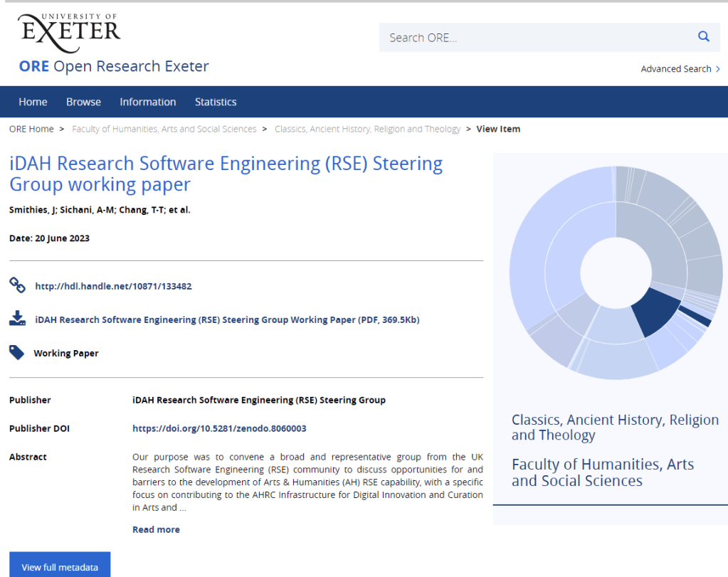The height and width of the screenshot is (577, 728).
Task: Select the Information nav item
Action: (147, 102)
